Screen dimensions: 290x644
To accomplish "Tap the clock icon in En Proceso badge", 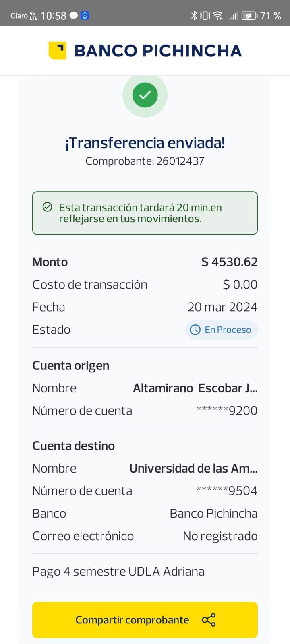I will point(195,330).
